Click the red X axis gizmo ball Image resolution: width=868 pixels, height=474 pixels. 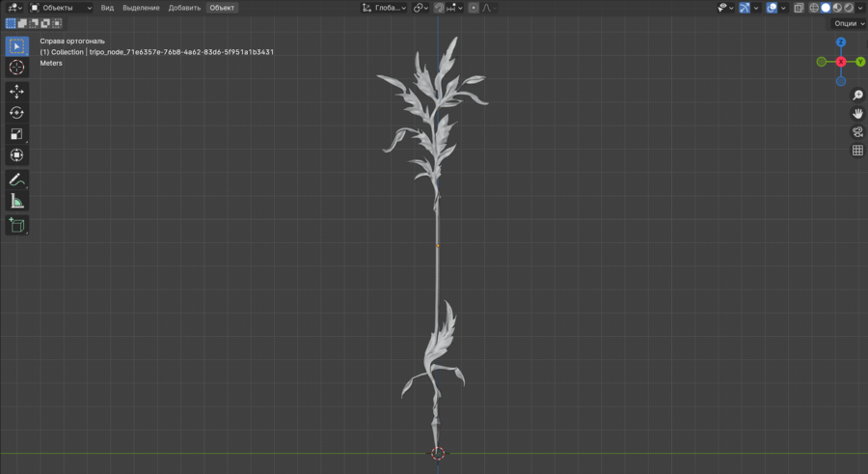(841, 62)
